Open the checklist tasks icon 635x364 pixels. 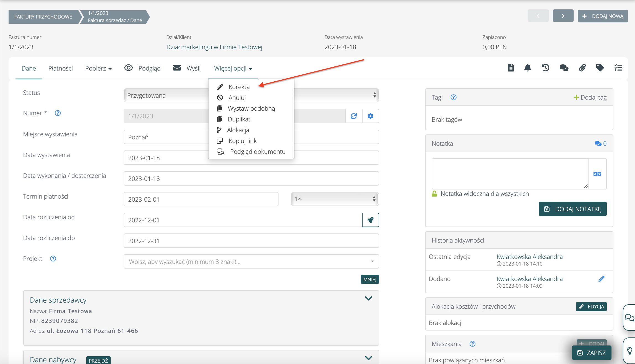click(618, 68)
